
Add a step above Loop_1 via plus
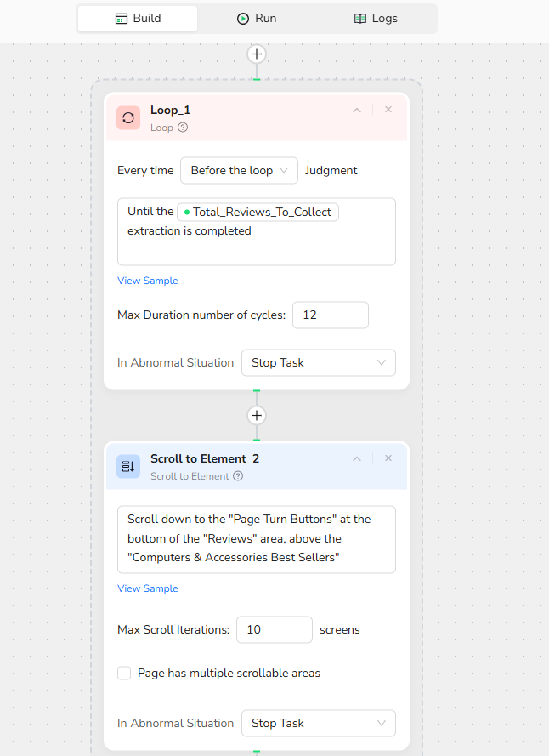click(x=257, y=54)
